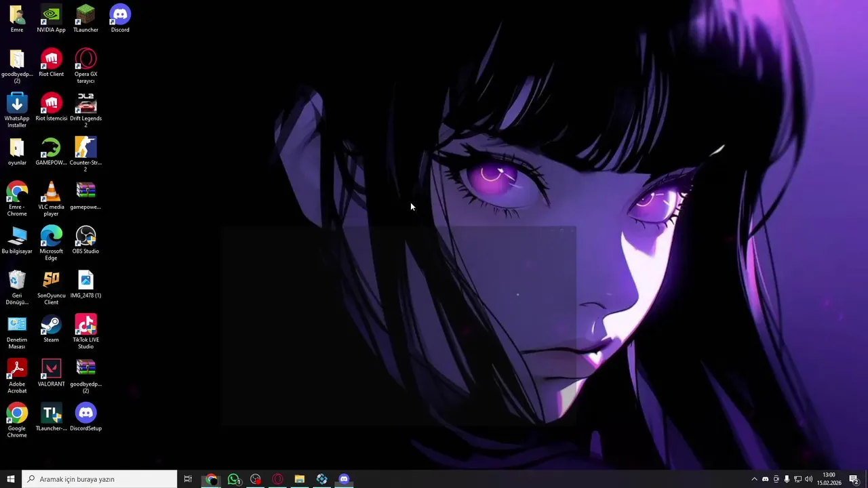Open the notification center with 2 alerts
Screen dimensions: 868x488
[x=854, y=479]
